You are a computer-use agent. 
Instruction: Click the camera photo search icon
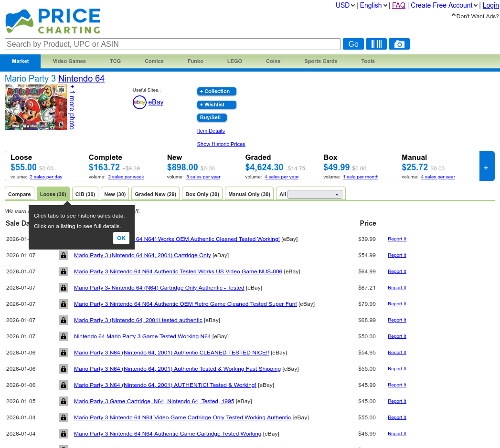pyautogui.click(x=399, y=44)
